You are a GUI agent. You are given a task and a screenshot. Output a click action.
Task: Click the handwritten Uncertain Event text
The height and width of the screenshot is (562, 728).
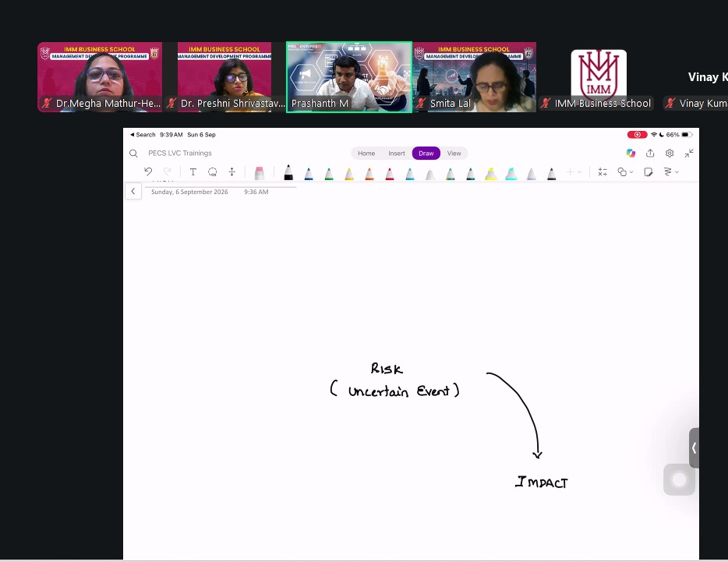click(x=394, y=389)
